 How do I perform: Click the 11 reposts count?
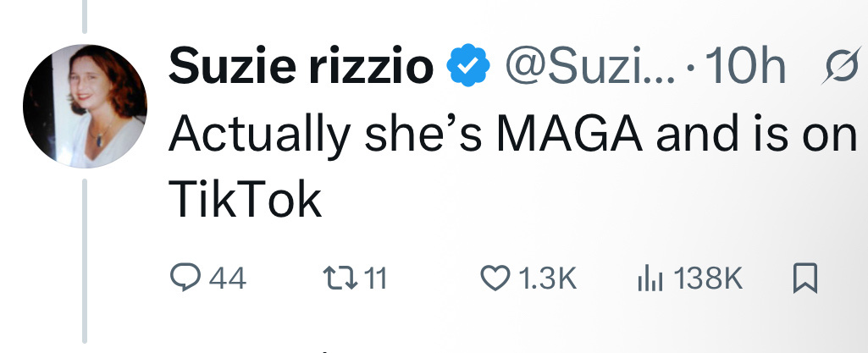374,279
